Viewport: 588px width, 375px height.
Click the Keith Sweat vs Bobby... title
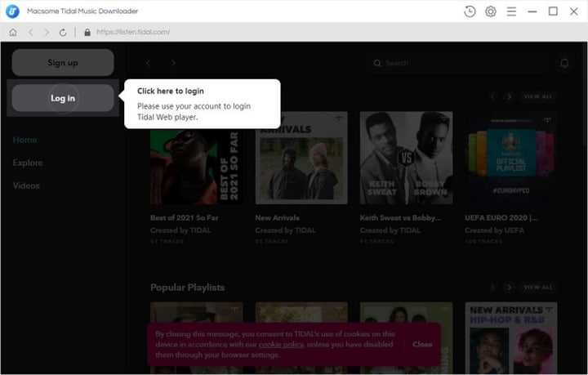coord(400,218)
